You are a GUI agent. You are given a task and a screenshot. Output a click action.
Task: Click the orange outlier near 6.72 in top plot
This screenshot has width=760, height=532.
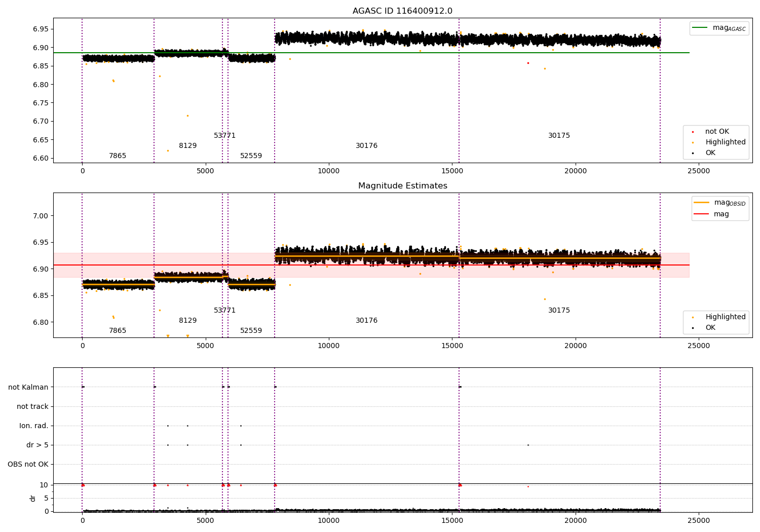[187, 116]
